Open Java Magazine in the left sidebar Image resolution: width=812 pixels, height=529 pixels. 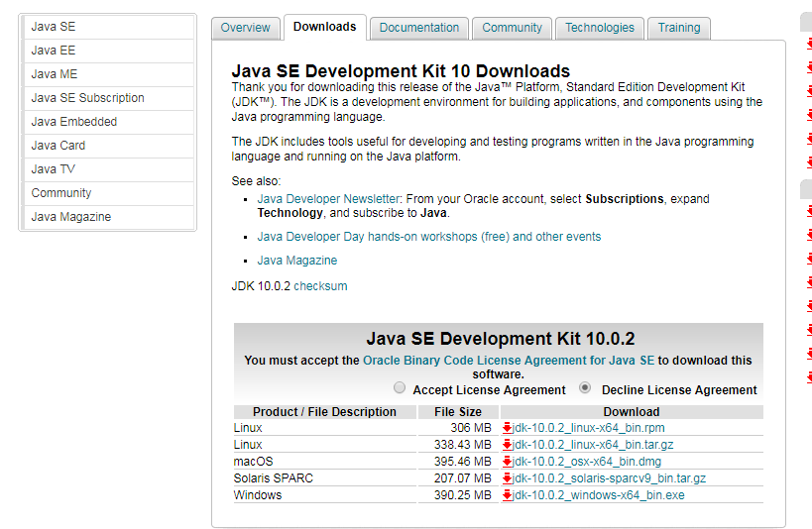108,217
